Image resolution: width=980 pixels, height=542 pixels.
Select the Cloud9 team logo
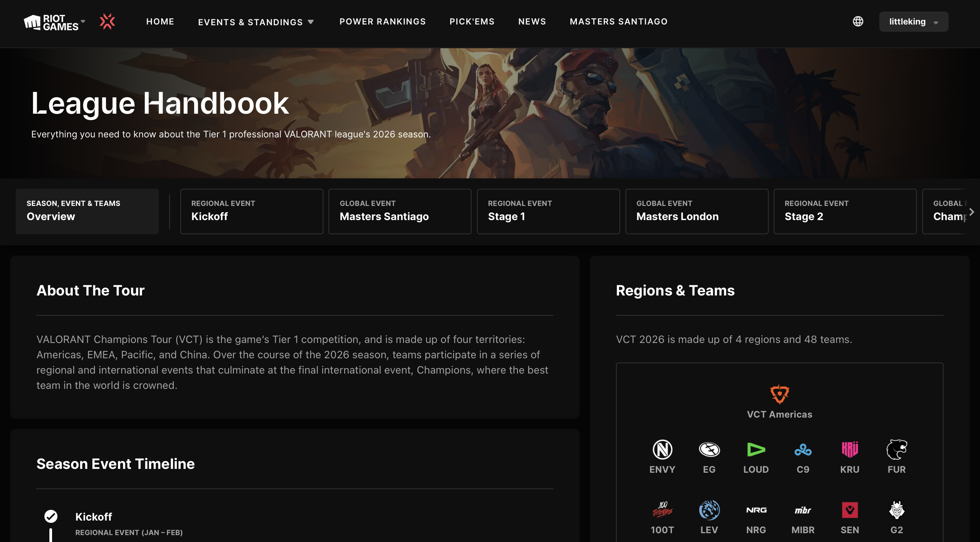pyautogui.click(x=803, y=449)
